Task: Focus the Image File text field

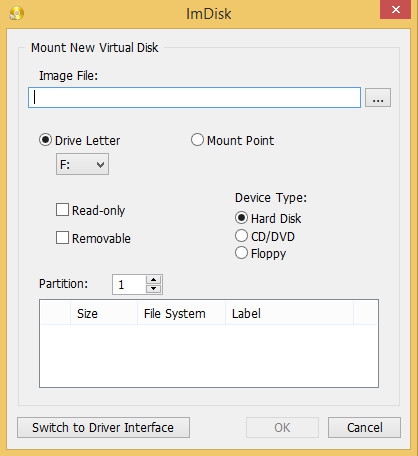Action: click(194, 98)
